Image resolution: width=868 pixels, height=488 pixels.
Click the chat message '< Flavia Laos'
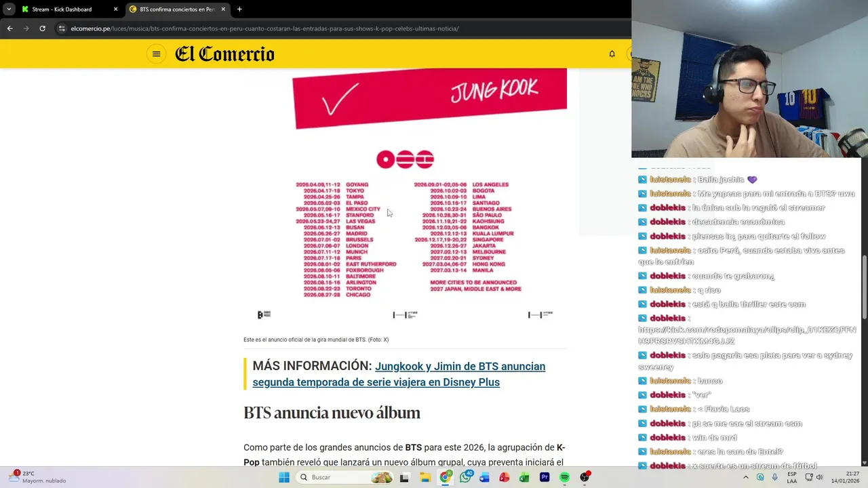[x=723, y=409]
